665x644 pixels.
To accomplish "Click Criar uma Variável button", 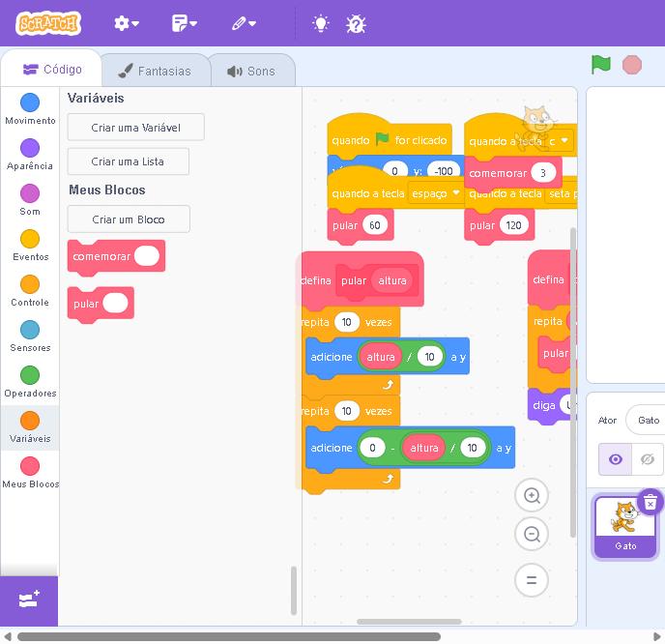I will pyautogui.click(x=135, y=128).
